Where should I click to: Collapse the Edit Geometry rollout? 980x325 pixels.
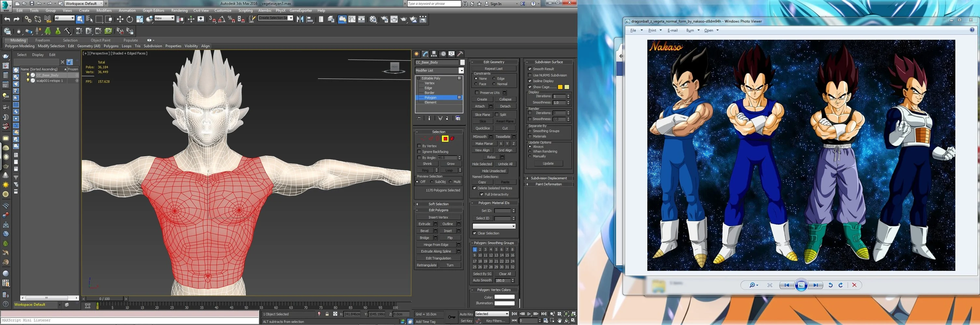pyautogui.click(x=494, y=62)
